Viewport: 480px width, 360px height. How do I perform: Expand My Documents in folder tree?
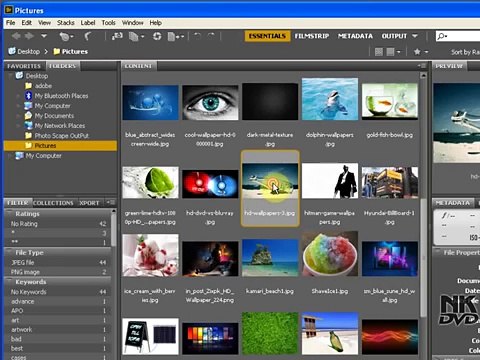[19, 116]
